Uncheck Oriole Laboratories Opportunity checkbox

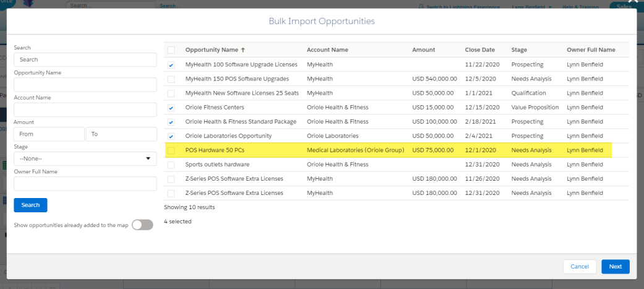[171, 136]
